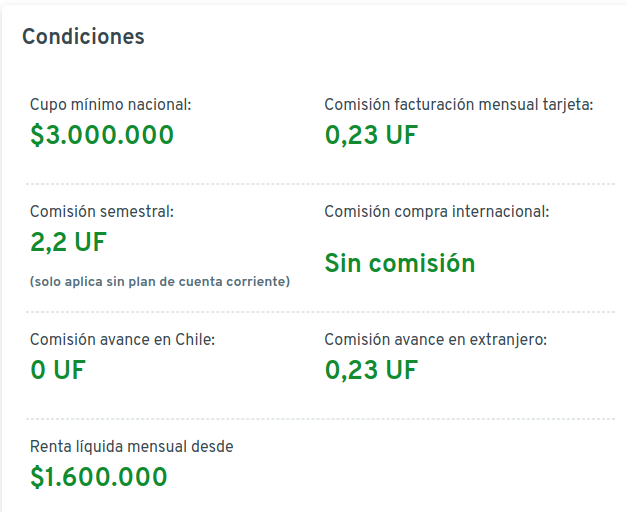
Task: Click Comisión avance en extranjero label
Action: point(435,340)
